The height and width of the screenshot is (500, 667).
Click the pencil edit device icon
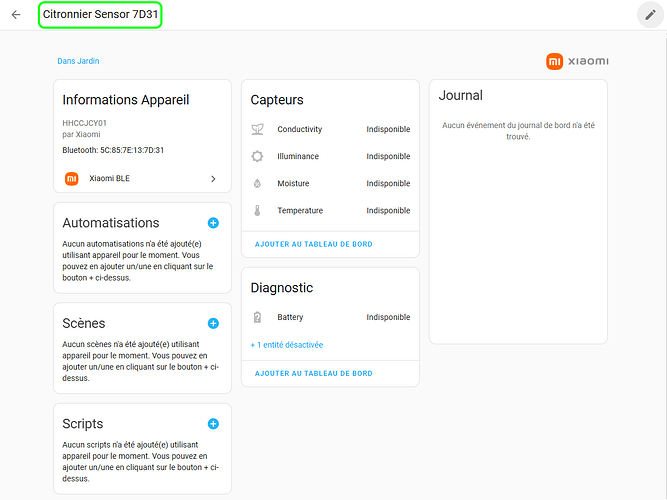click(x=650, y=15)
